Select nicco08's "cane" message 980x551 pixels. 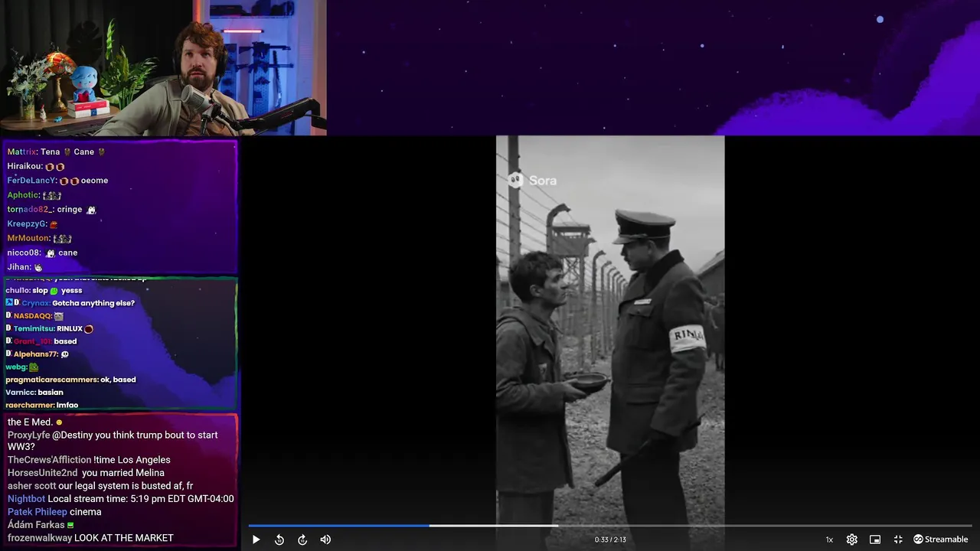tap(42, 253)
